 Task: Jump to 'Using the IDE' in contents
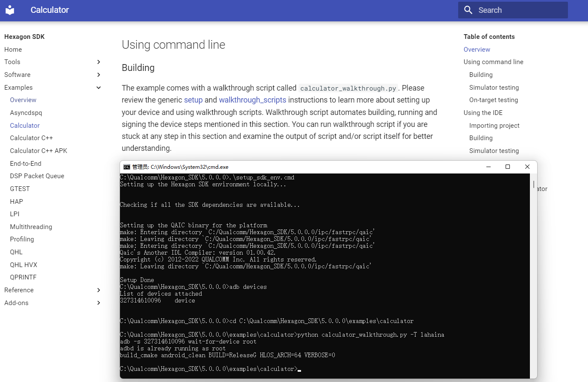(x=483, y=113)
